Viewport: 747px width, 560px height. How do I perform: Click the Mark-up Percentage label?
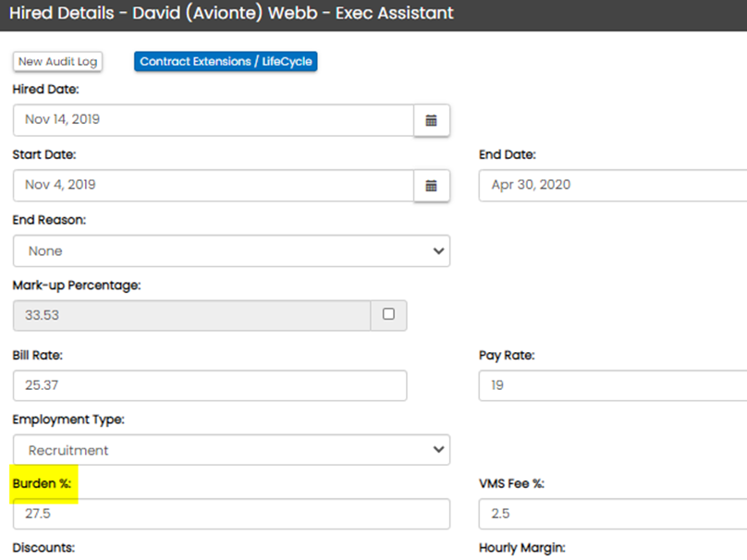[x=77, y=286]
